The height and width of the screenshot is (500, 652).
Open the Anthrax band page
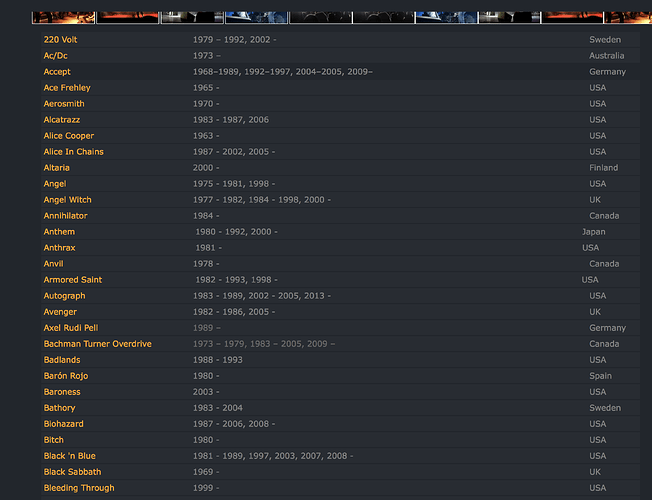click(x=59, y=248)
